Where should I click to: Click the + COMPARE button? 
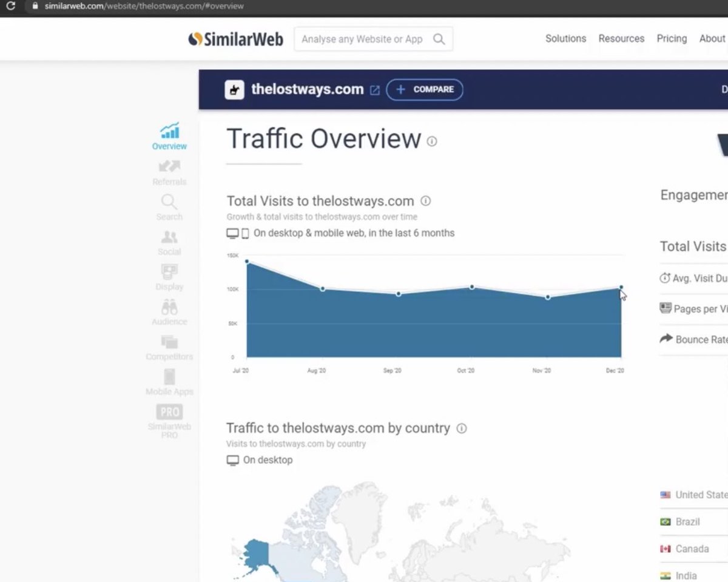pyautogui.click(x=425, y=89)
